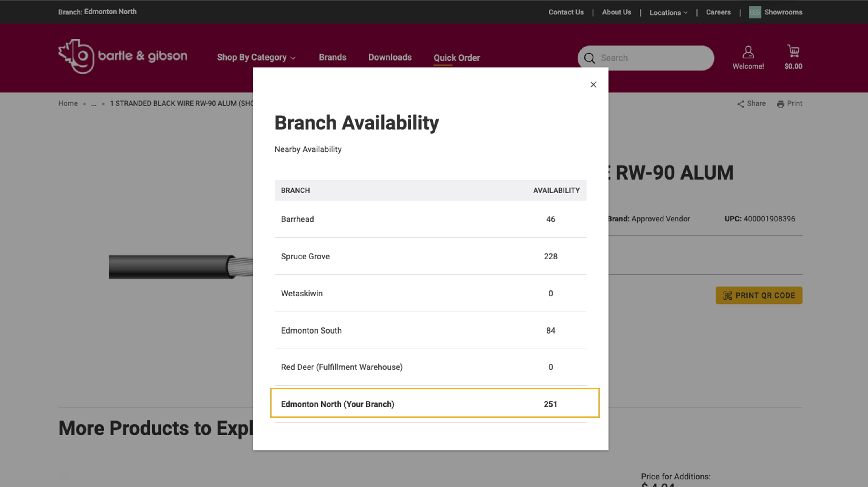Viewport: 868px width, 487px height.
Task: Click the Bartle & Gibson logo
Action: pyautogui.click(x=123, y=56)
